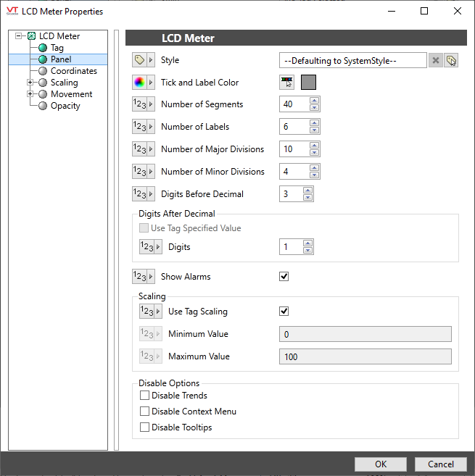Click the color picker eyedropper icon
Screen dimensions: 475x476
click(x=287, y=83)
